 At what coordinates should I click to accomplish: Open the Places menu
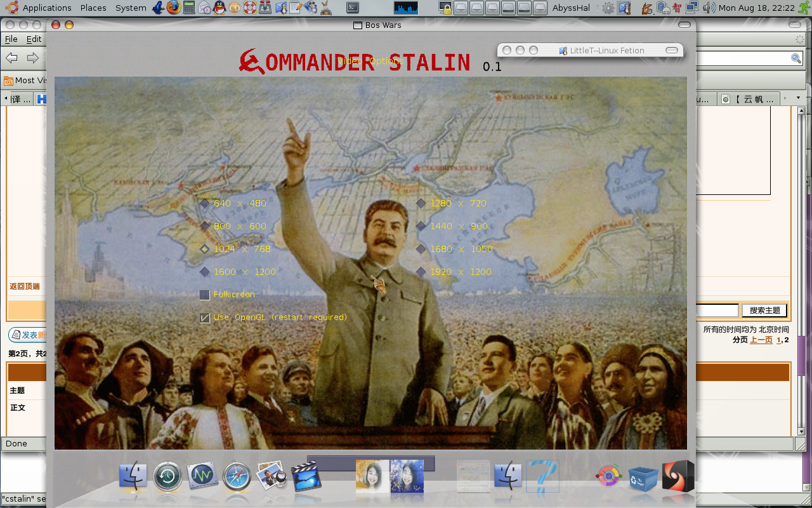point(93,8)
